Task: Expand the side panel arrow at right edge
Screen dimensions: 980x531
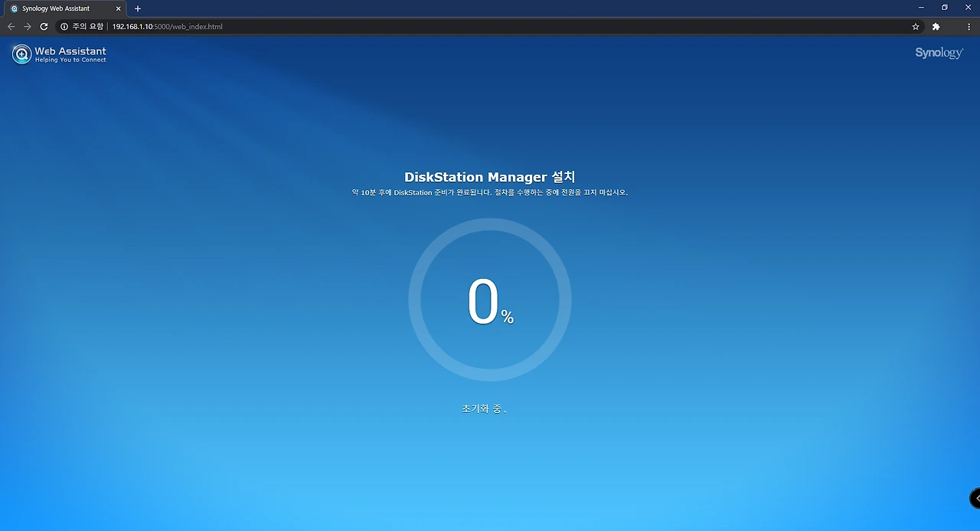Action: [x=975, y=498]
